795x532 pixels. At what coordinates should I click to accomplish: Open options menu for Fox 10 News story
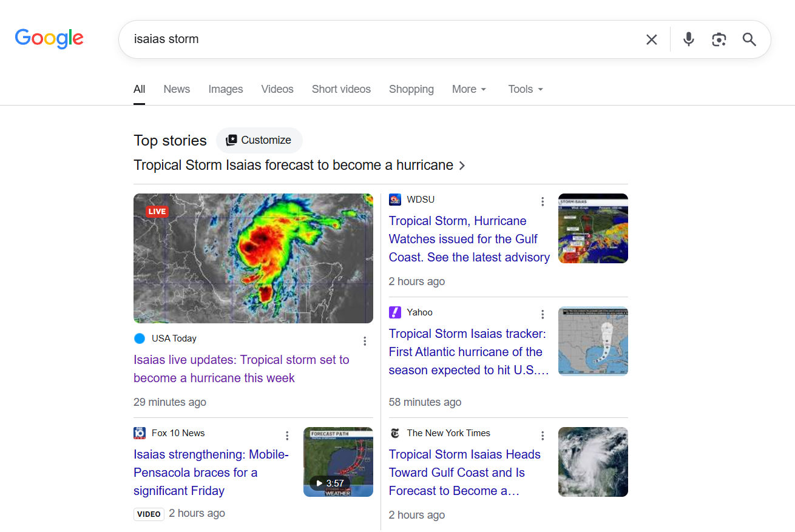tap(287, 436)
